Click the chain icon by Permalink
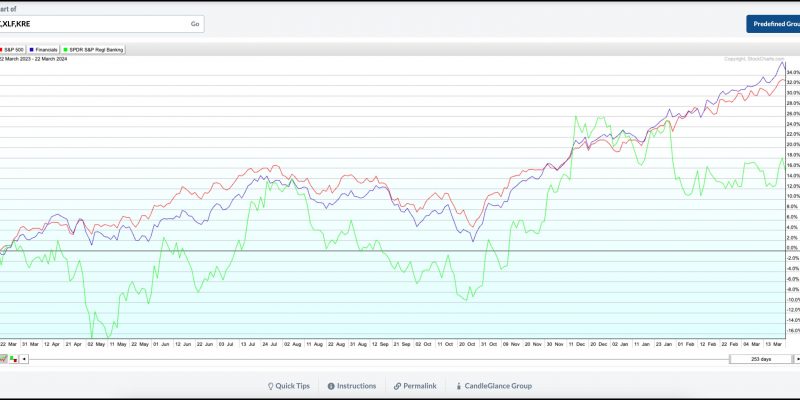The width and height of the screenshot is (800, 400). click(397, 386)
